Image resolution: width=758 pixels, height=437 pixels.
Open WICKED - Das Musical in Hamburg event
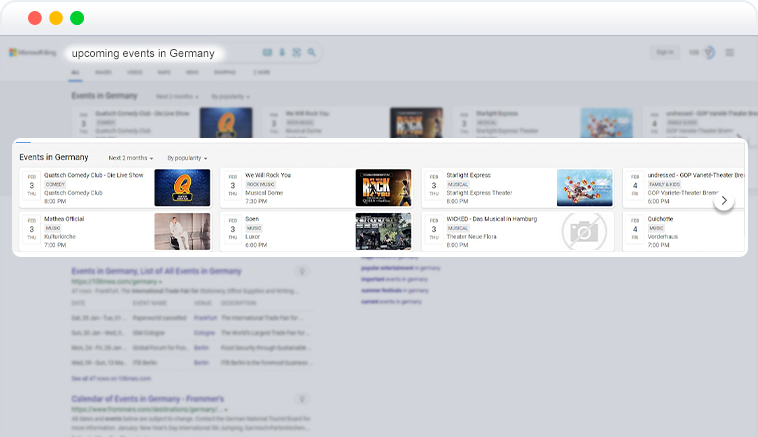(x=518, y=232)
